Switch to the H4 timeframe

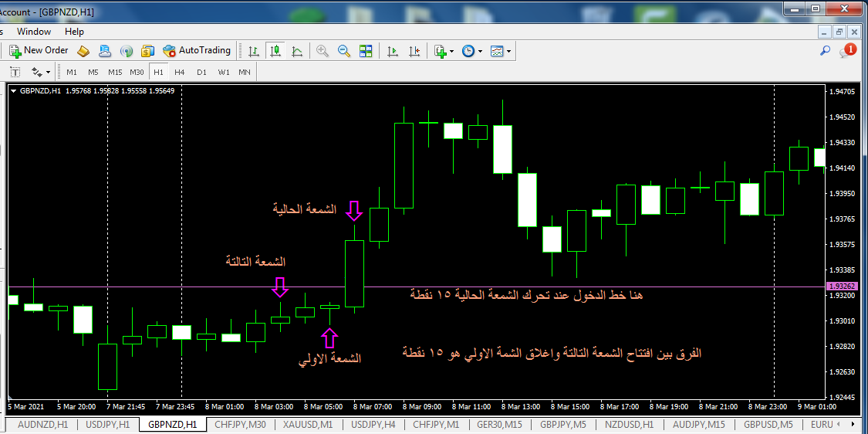click(x=180, y=72)
